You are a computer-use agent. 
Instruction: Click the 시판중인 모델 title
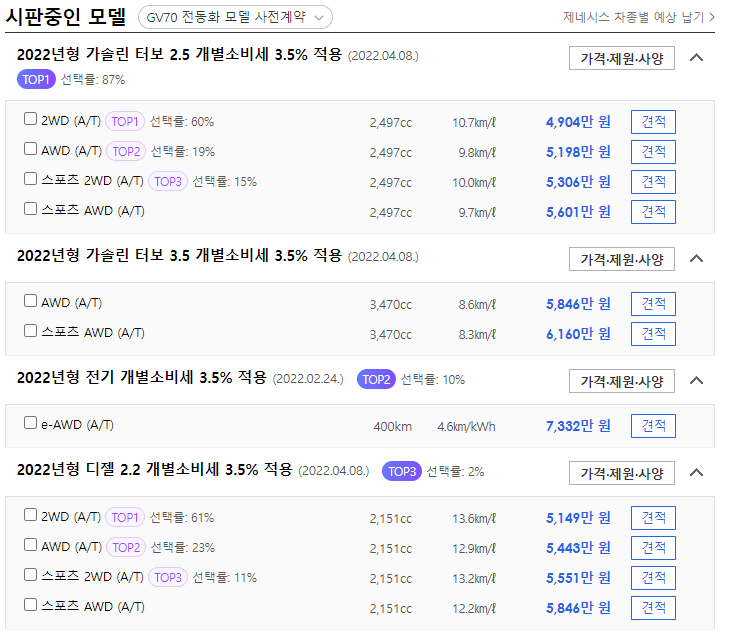(x=66, y=17)
